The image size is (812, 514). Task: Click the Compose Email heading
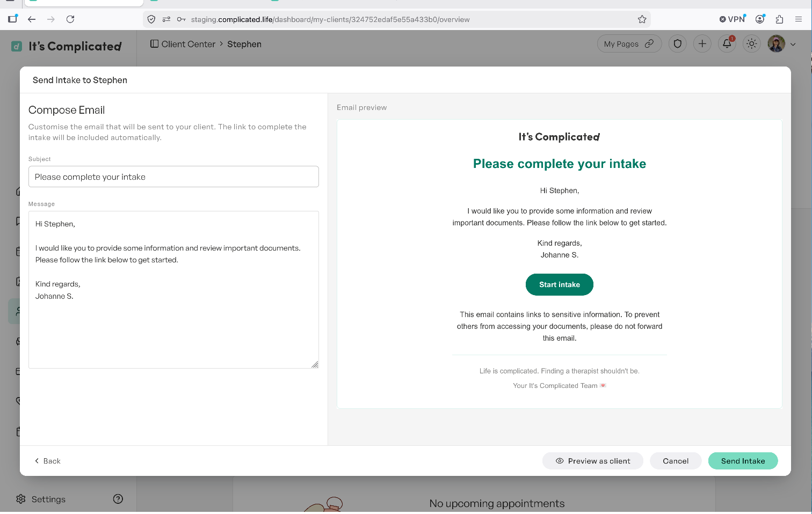click(67, 110)
